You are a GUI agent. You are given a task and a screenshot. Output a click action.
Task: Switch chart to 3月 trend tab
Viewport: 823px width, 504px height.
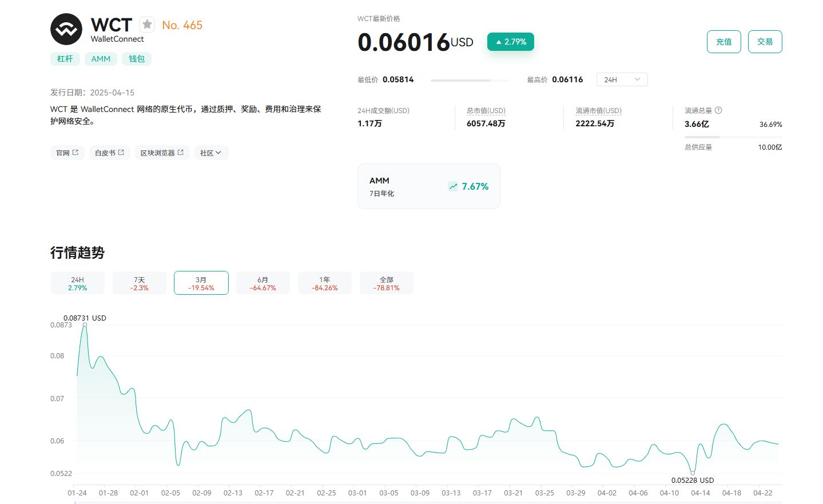pos(201,283)
